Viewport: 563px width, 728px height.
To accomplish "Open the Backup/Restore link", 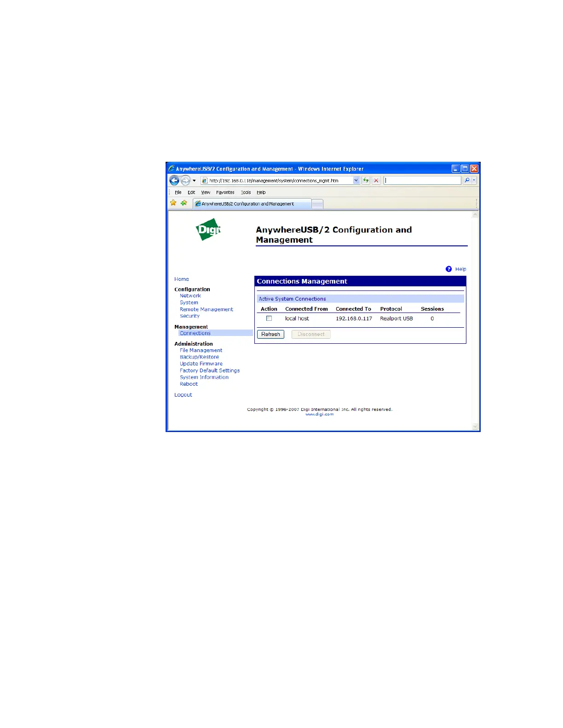I will pyautogui.click(x=200, y=357).
